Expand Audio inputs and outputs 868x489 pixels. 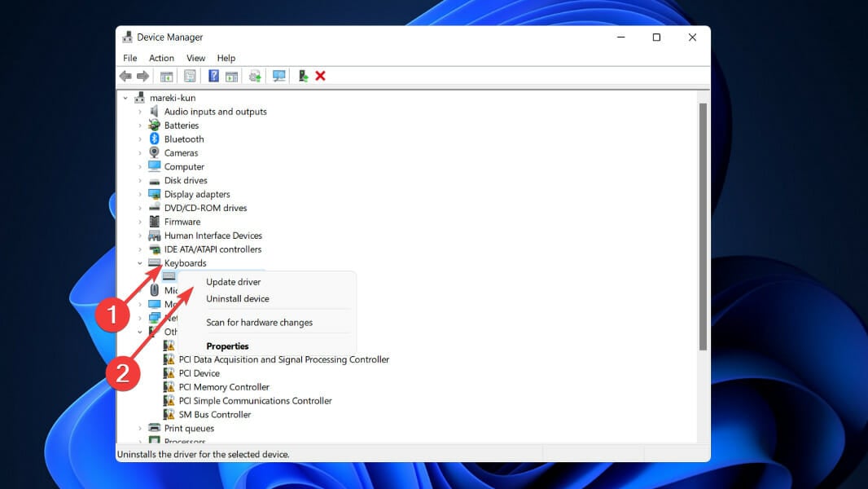click(x=139, y=112)
